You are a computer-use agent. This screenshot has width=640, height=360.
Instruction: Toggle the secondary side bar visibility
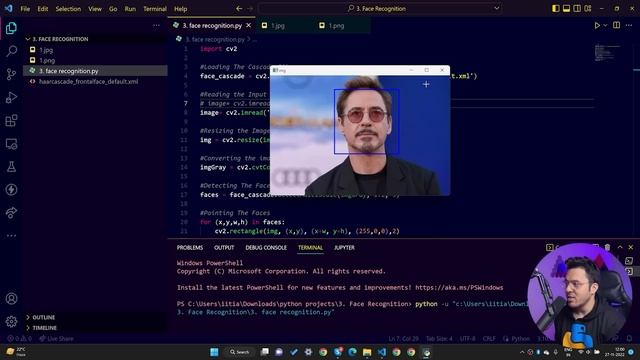click(x=577, y=8)
